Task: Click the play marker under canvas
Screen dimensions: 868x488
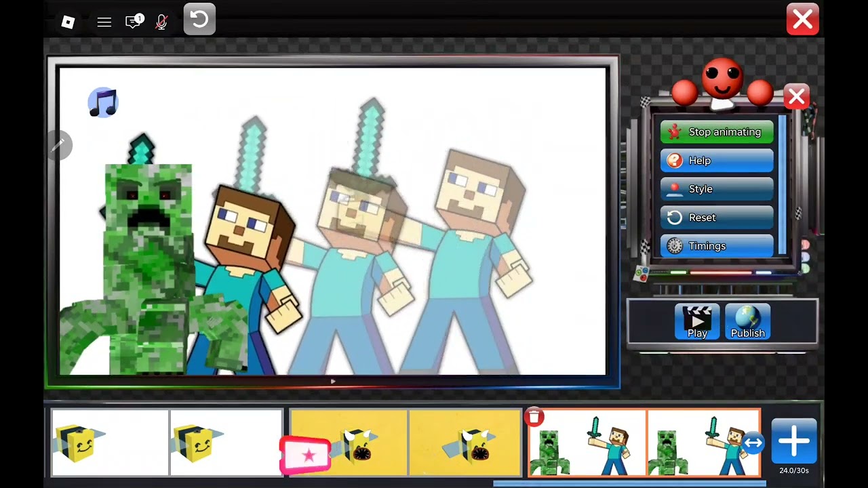Action: coord(332,382)
